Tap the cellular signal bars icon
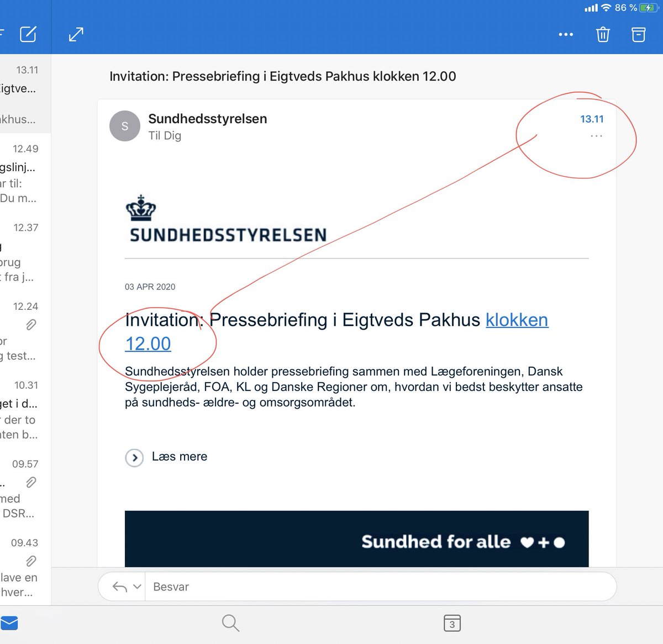The height and width of the screenshot is (644, 663). click(591, 8)
